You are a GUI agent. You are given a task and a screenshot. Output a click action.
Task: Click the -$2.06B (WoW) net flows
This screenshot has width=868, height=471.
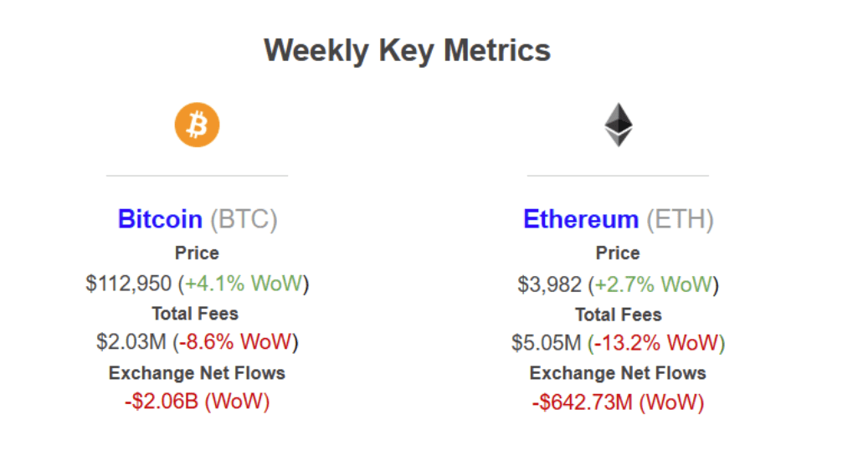point(197,402)
